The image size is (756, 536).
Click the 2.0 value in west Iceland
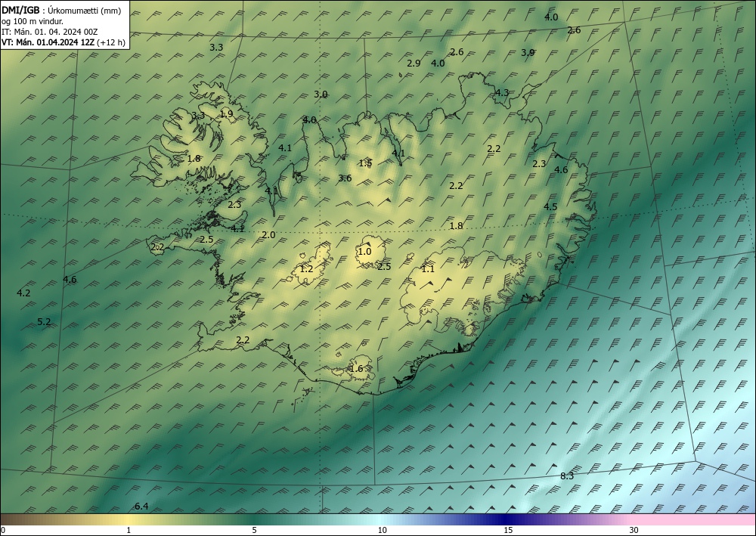(268, 235)
